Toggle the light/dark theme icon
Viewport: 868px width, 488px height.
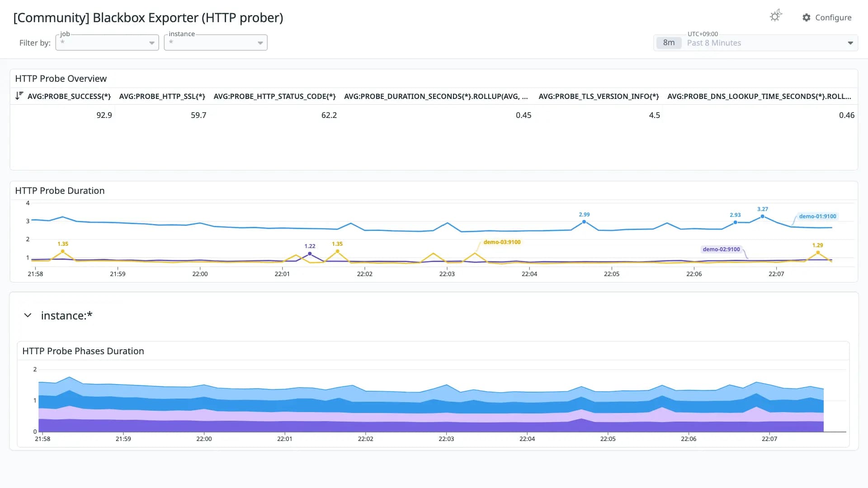pyautogui.click(x=775, y=16)
